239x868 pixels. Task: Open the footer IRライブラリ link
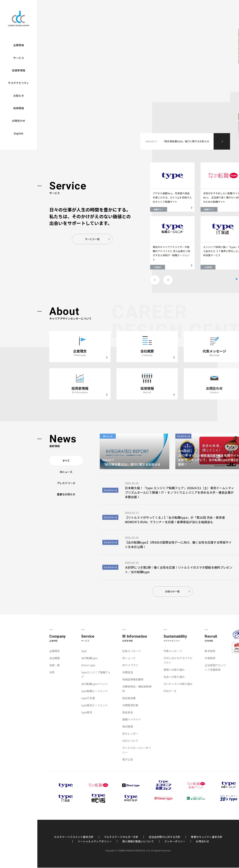(x=130, y=665)
